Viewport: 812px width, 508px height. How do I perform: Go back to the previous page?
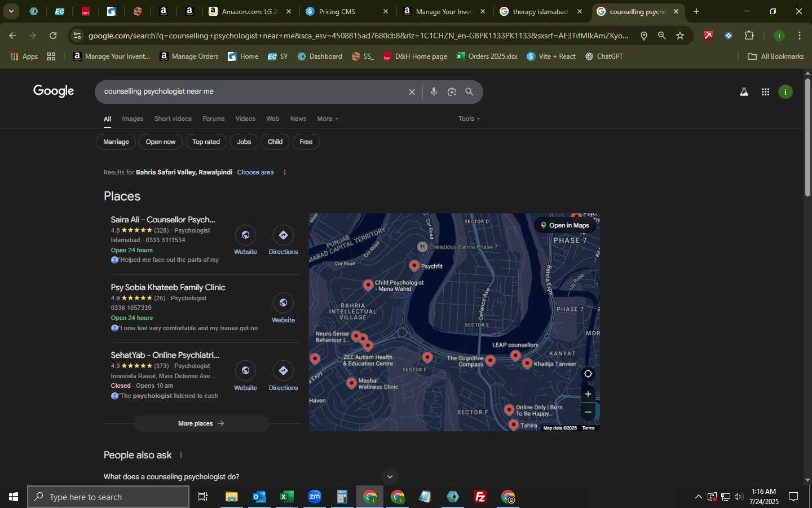(x=12, y=36)
